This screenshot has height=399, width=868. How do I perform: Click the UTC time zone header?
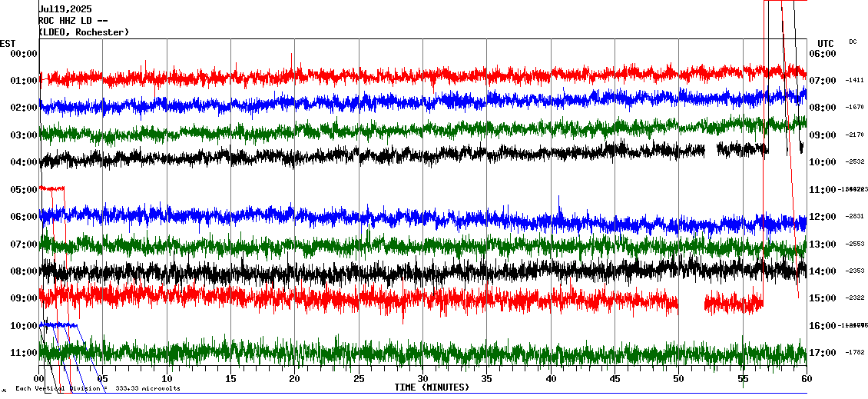pyautogui.click(x=825, y=43)
